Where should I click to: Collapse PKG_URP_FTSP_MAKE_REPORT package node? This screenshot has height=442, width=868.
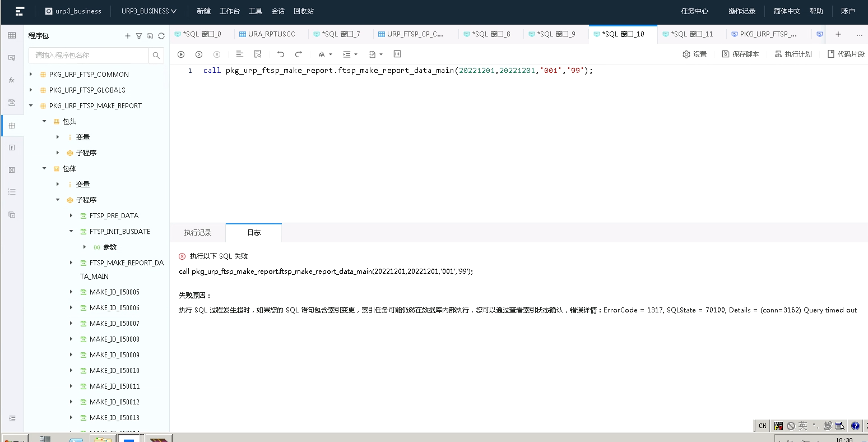(31, 105)
